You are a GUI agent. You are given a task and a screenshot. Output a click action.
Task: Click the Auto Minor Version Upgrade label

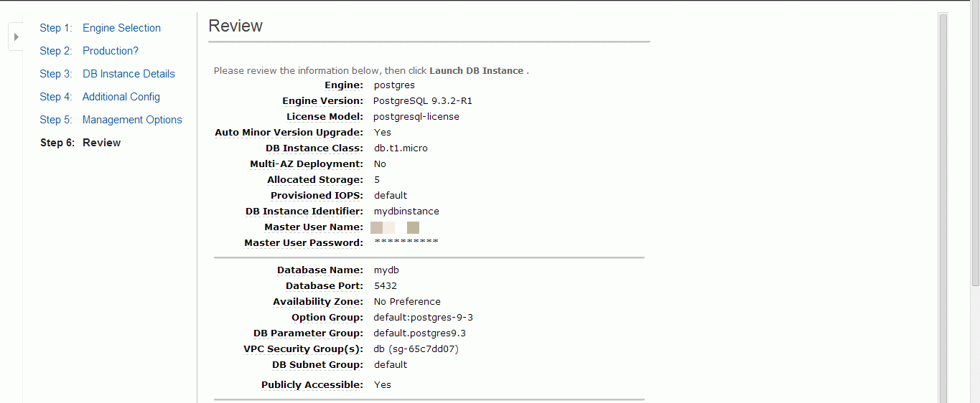(289, 133)
